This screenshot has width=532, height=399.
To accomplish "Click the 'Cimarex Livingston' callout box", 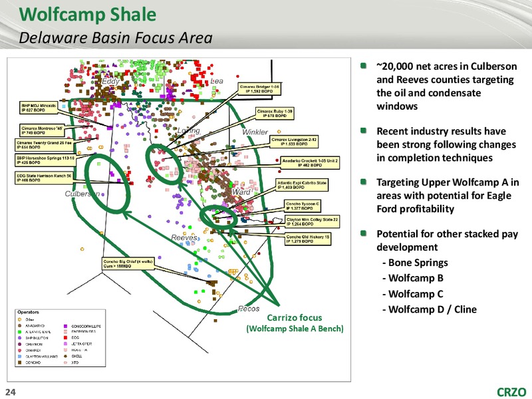I will [x=294, y=142].
